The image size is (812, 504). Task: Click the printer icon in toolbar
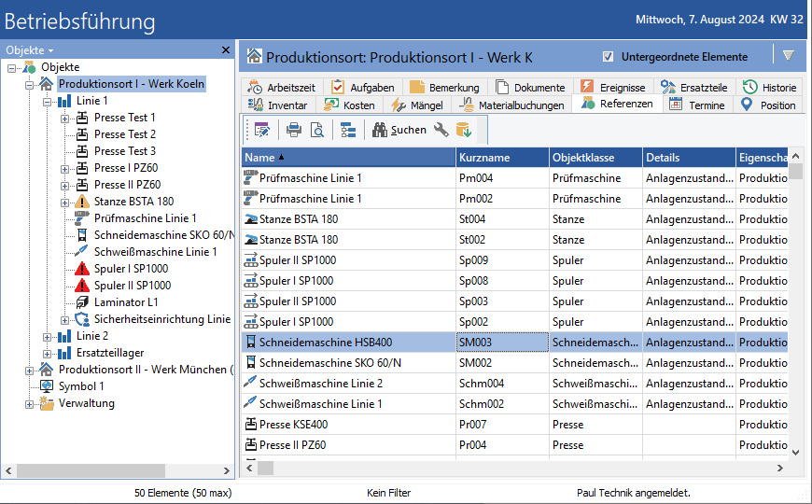(294, 130)
